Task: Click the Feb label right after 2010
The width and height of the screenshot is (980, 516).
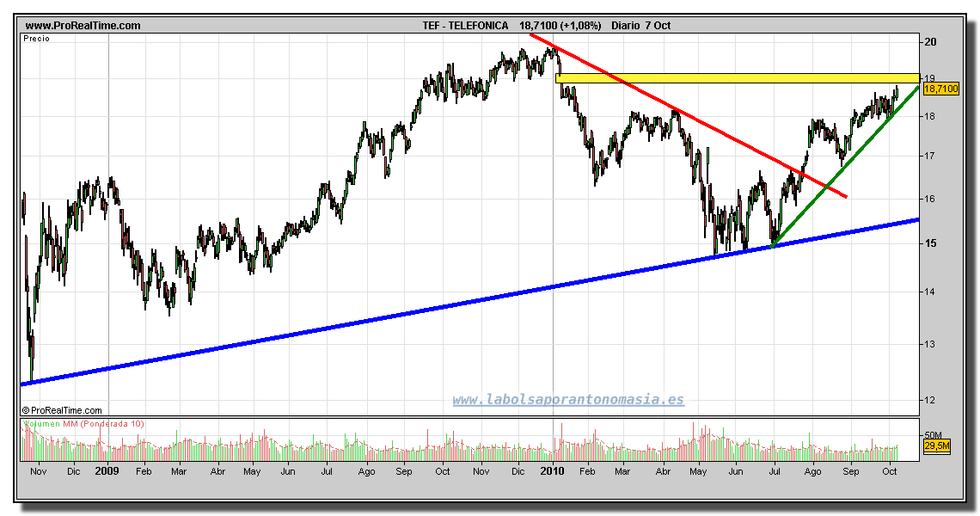Action: click(x=587, y=471)
